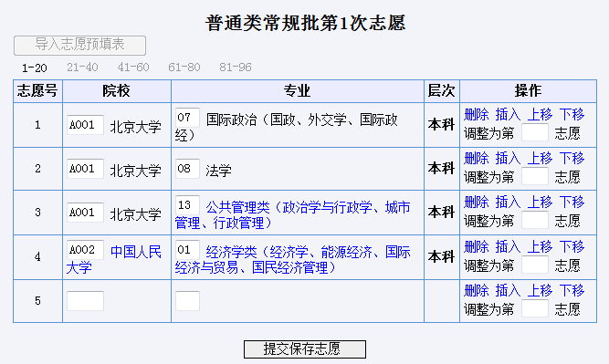Click 上移 in row 2
The image size is (609, 364).
(x=540, y=159)
